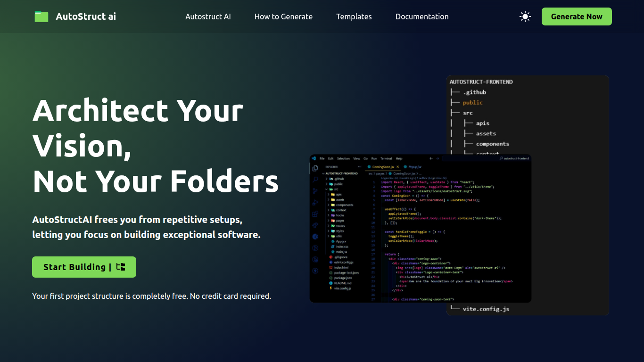This screenshot has width=644, height=362.
Task: Click the Generate Now button
Action: [576, 16]
